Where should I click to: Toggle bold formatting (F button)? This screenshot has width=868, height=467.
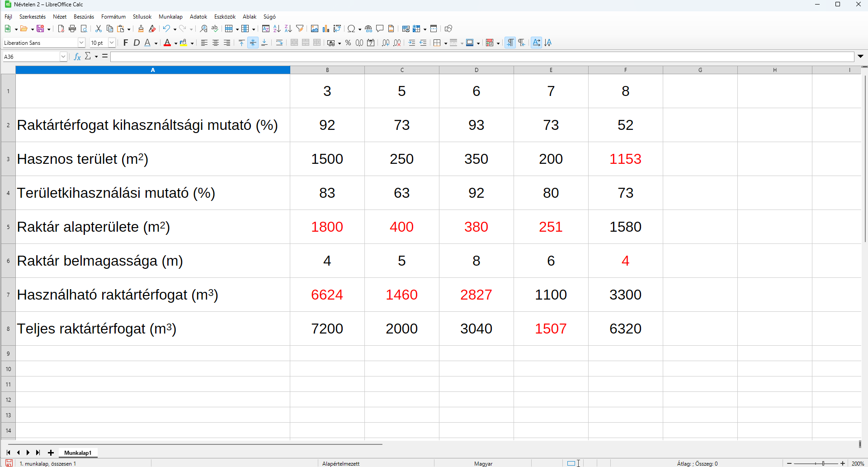tap(126, 43)
